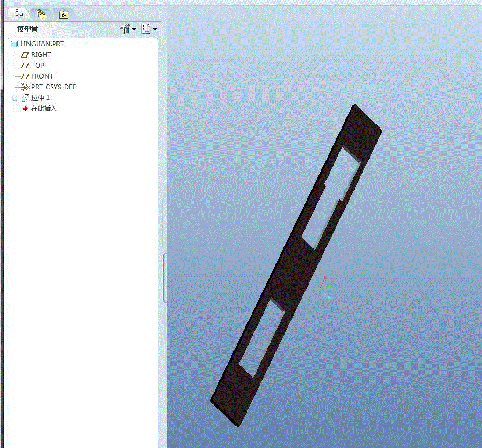
Task: Select LINGJIAN.PRT in the model tree
Action: 42,44
